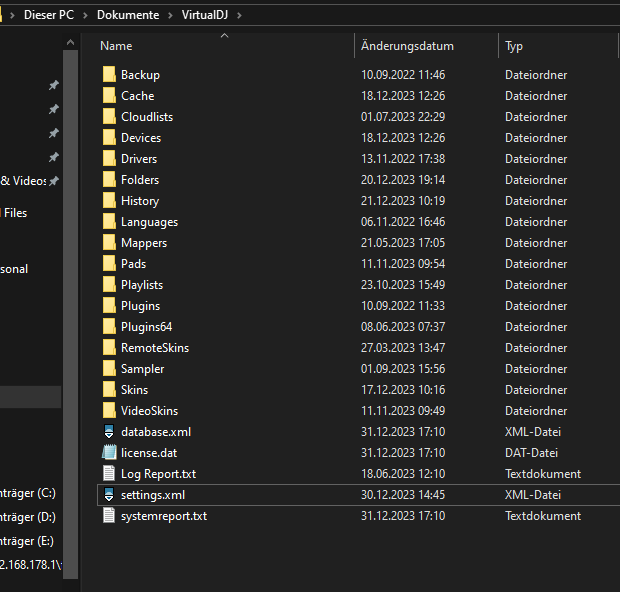Click 'XML-Datei' type in database.xml row
Viewport: 620px width, 592px height.
pyautogui.click(x=533, y=431)
